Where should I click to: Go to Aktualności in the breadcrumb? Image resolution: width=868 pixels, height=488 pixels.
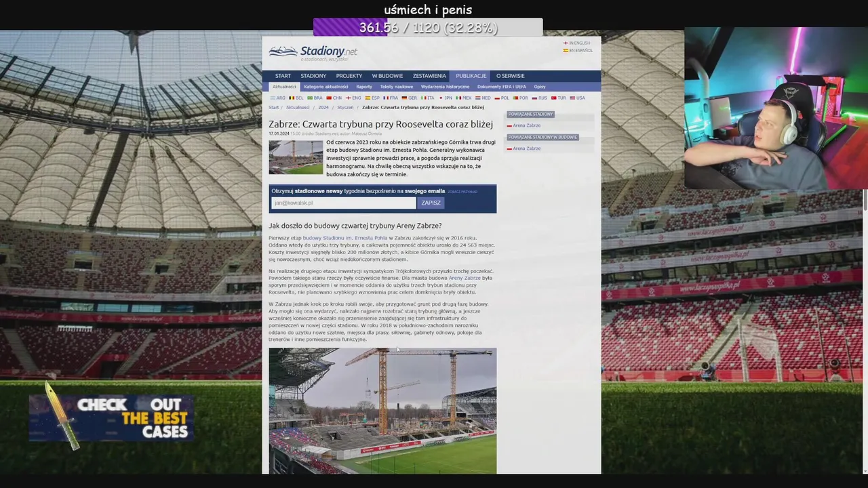pos(298,107)
